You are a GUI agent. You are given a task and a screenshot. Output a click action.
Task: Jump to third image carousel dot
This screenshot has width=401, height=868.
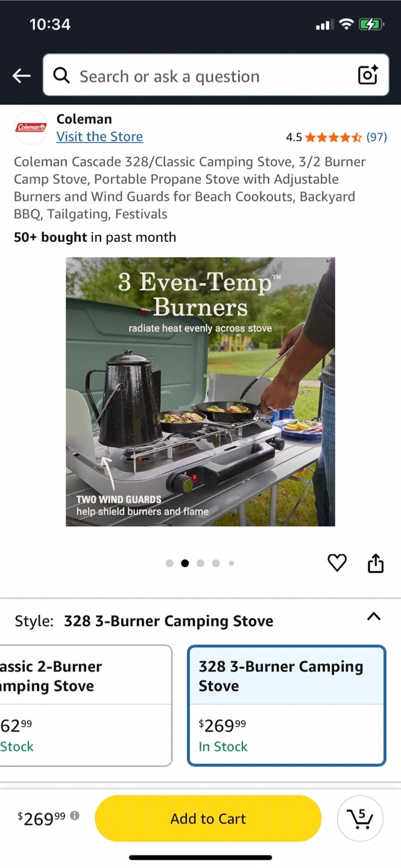point(200,564)
